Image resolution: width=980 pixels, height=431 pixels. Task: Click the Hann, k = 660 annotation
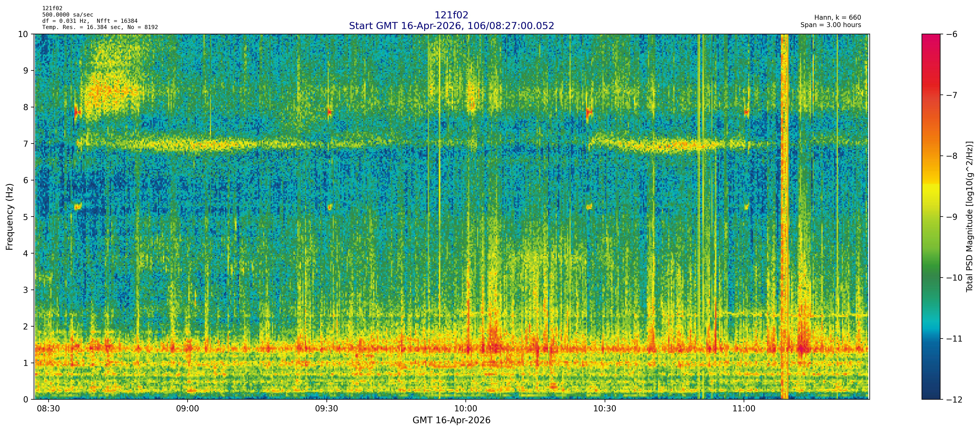click(837, 18)
